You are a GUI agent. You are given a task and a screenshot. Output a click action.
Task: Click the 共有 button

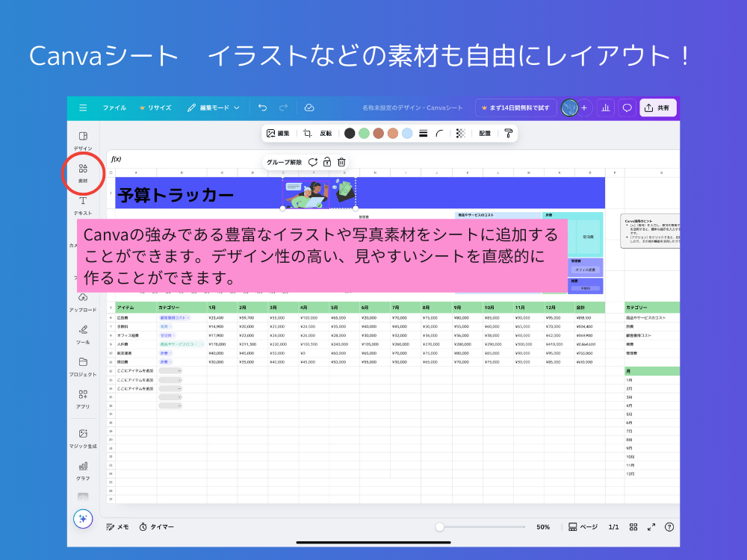pos(658,108)
